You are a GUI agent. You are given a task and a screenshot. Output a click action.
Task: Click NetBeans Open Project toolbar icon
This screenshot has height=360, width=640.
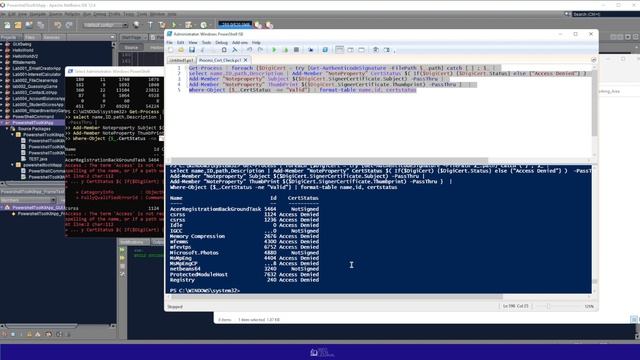[29, 25]
